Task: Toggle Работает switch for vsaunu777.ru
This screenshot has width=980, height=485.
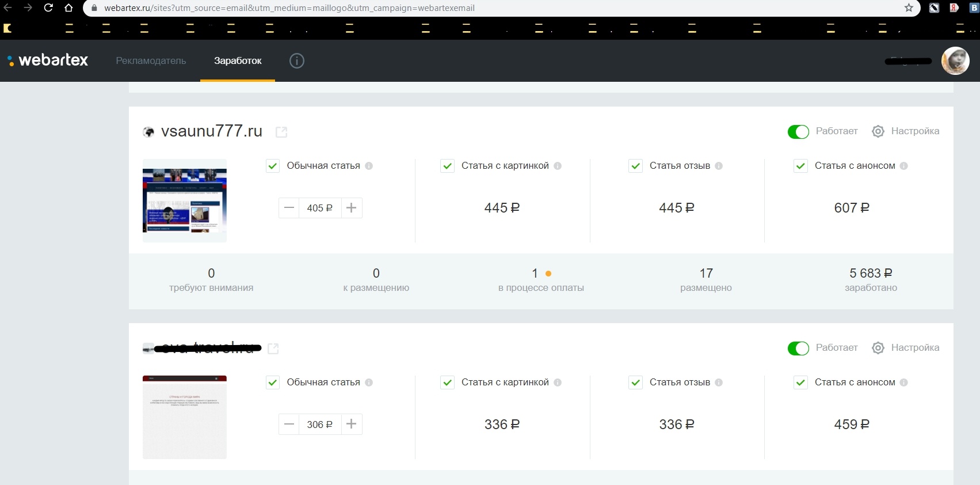Action: [798, 132]
